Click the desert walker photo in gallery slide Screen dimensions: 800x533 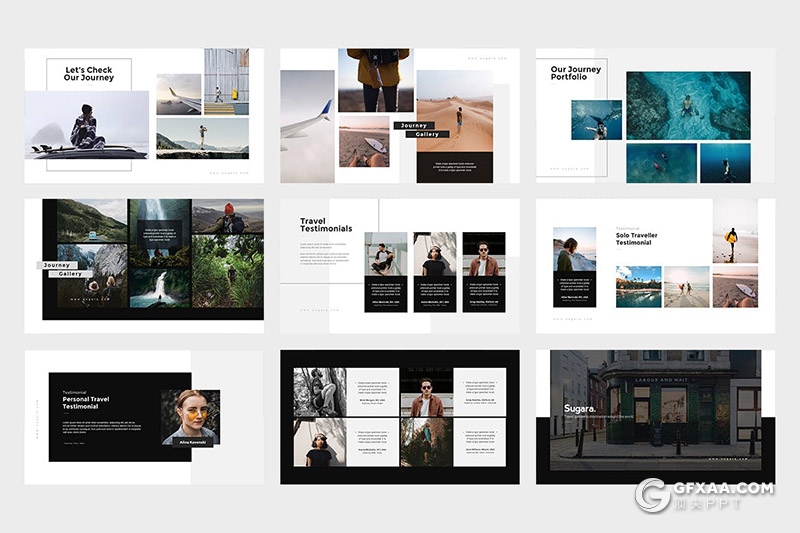click(455, 110)
